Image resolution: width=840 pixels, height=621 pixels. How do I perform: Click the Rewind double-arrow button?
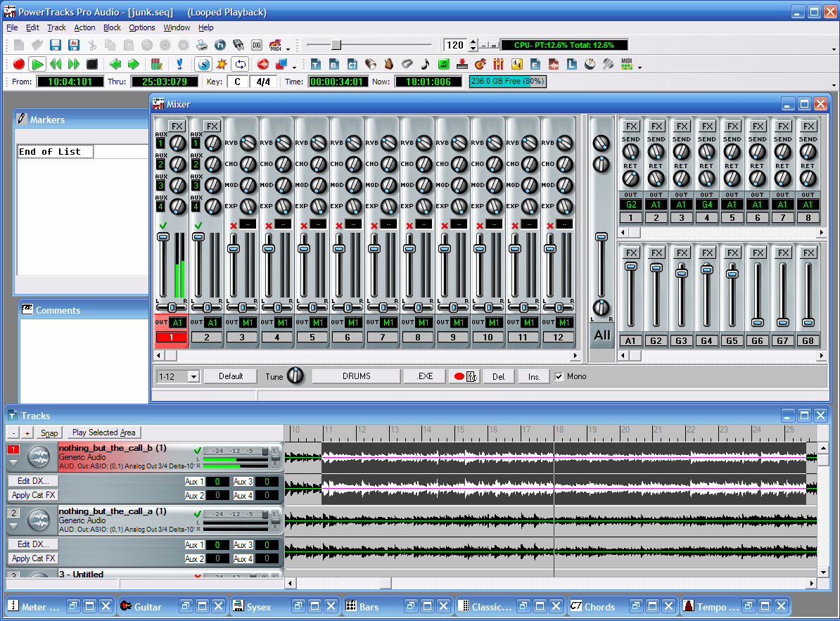click(56, 64)
